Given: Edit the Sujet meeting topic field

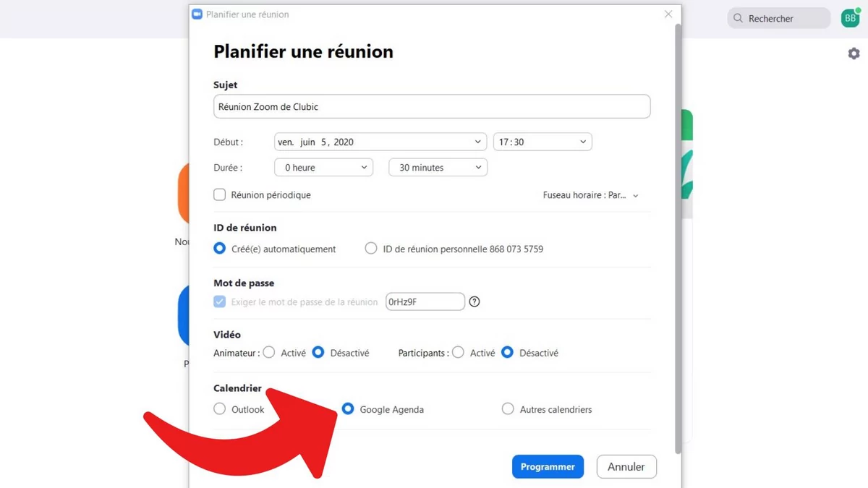Looking at the screenshot, I should pyautogui.click(x=432, y=107).
